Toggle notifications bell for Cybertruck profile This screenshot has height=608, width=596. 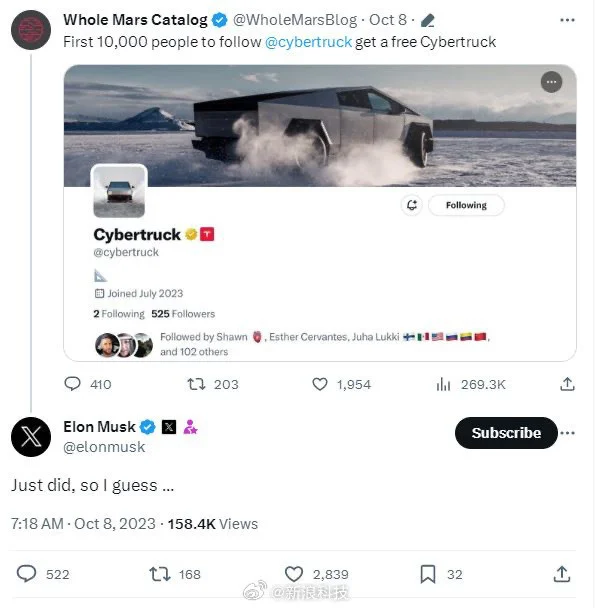tap(412, 205)
